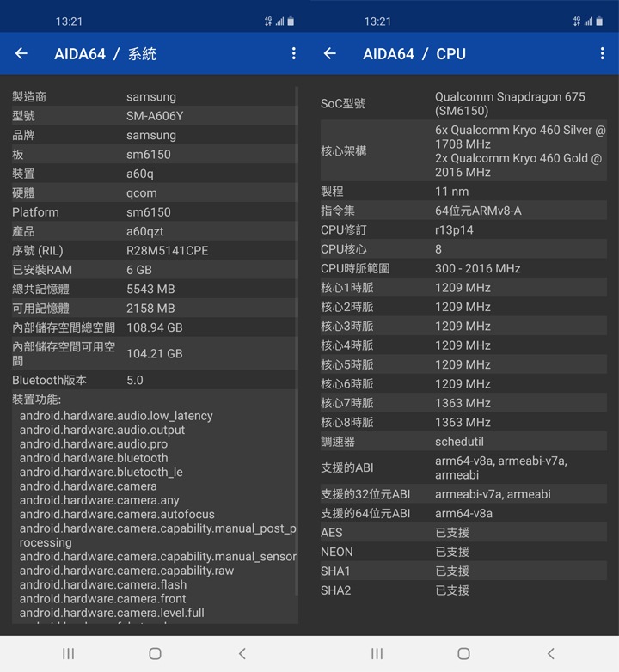Select instruction set 64位元ARMv8-A

(x=478, y=211)
